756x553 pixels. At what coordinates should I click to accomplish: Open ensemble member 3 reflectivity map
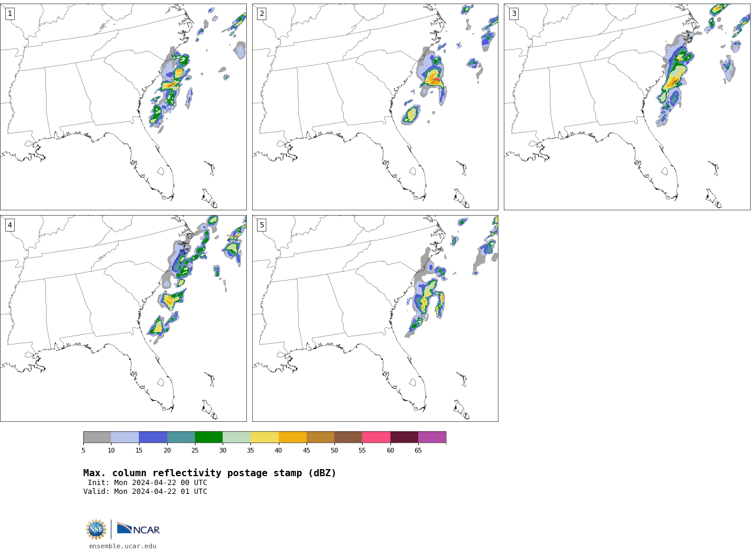(627, 107)
